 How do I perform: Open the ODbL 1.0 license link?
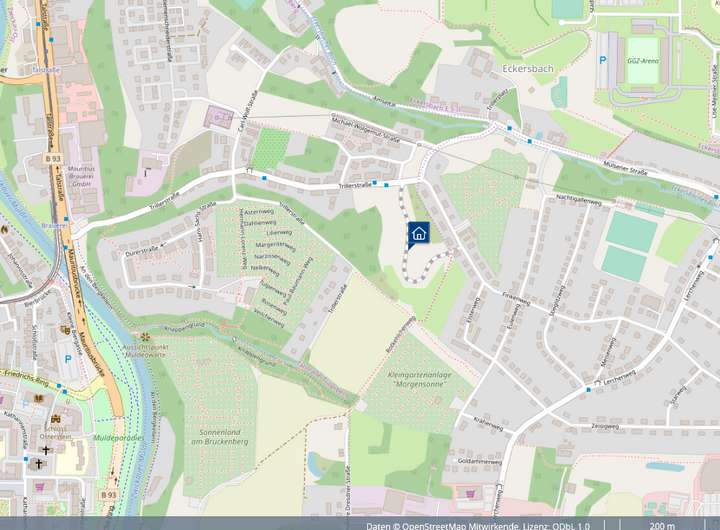[x=570, y=525]
